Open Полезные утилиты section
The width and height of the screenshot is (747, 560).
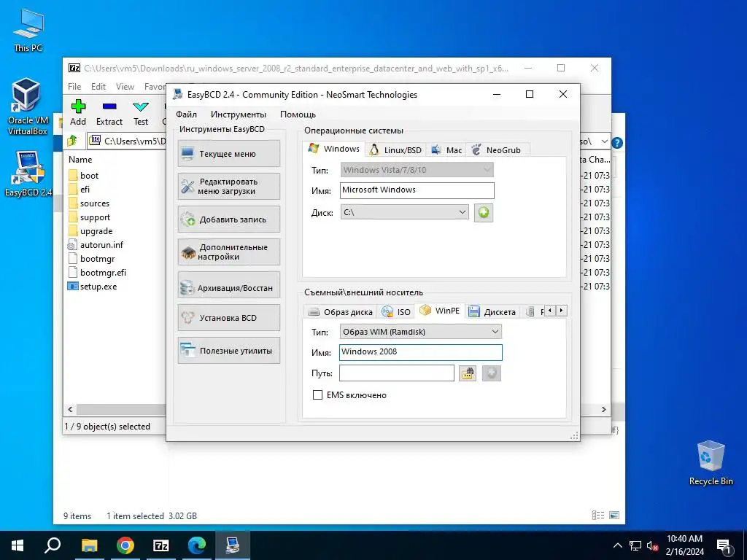228,351
